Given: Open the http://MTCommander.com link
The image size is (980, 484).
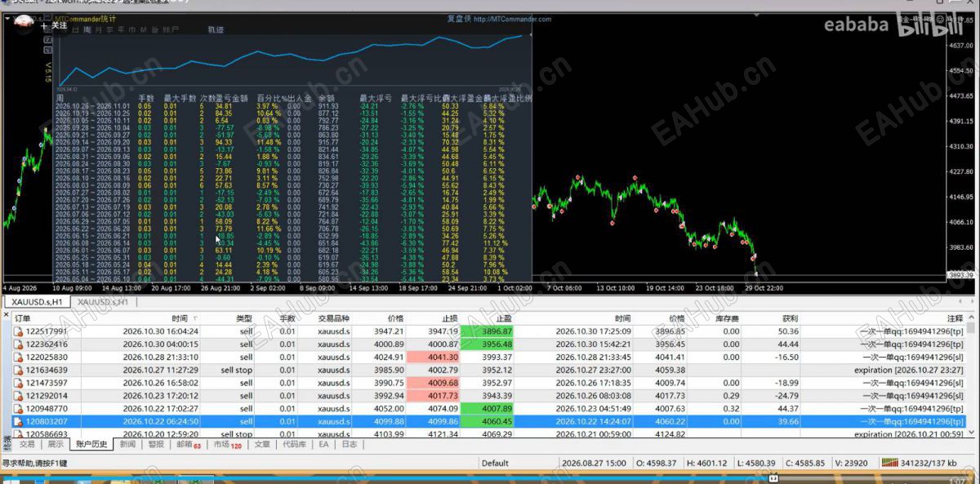Looking at the screenshot, I should coord(512,19).
